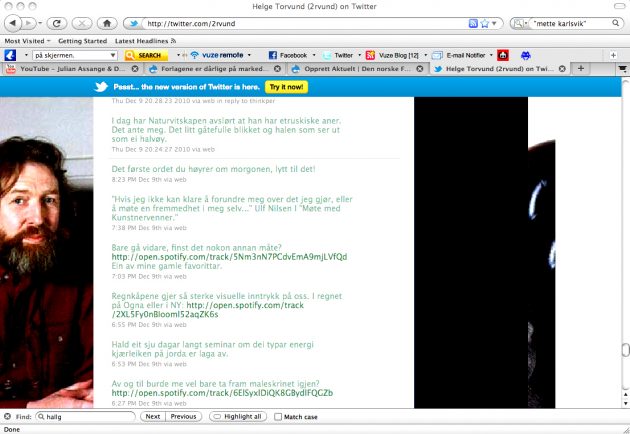The width and height of the screenshot is (630, 434).
Task: Click the 'Thu Dec 9 20:24:27 2010' tweet timestamp
Action: [151, 149]
